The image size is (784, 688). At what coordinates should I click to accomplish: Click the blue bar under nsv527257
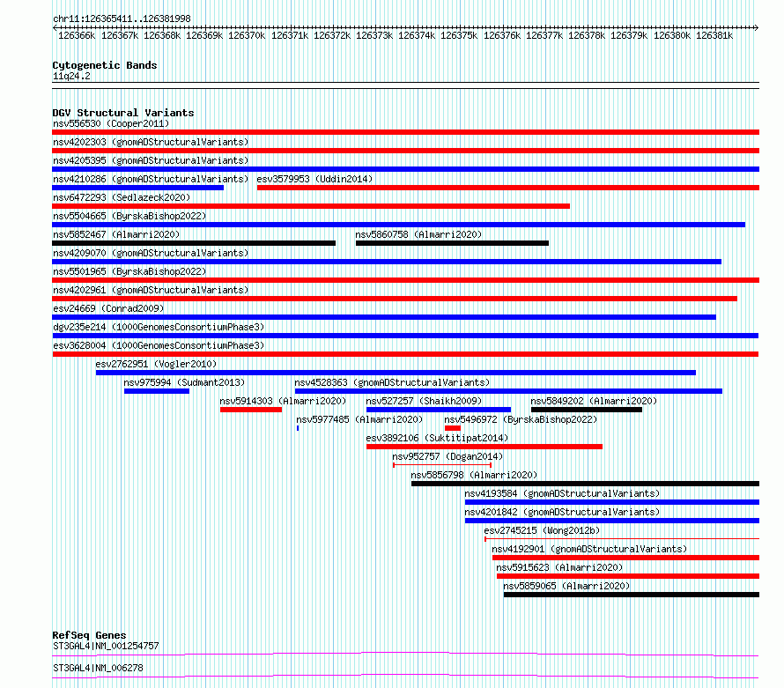[439, 410]
